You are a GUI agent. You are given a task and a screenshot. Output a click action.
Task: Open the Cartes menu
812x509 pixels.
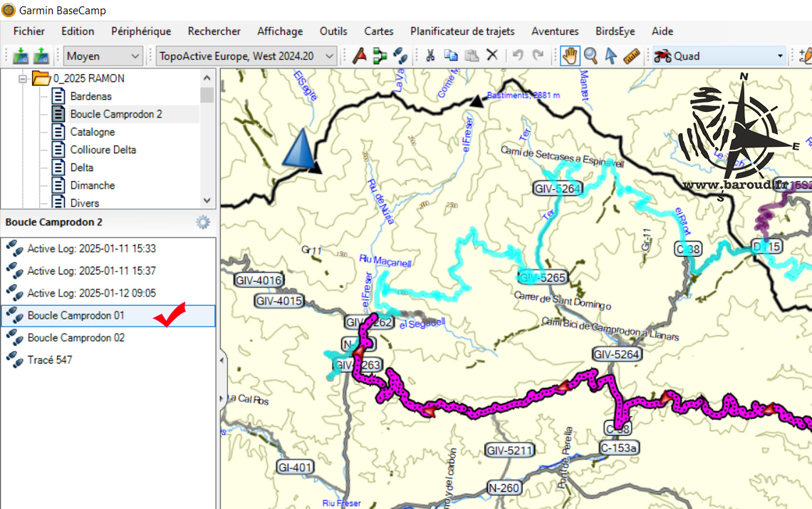coord(378,31)
